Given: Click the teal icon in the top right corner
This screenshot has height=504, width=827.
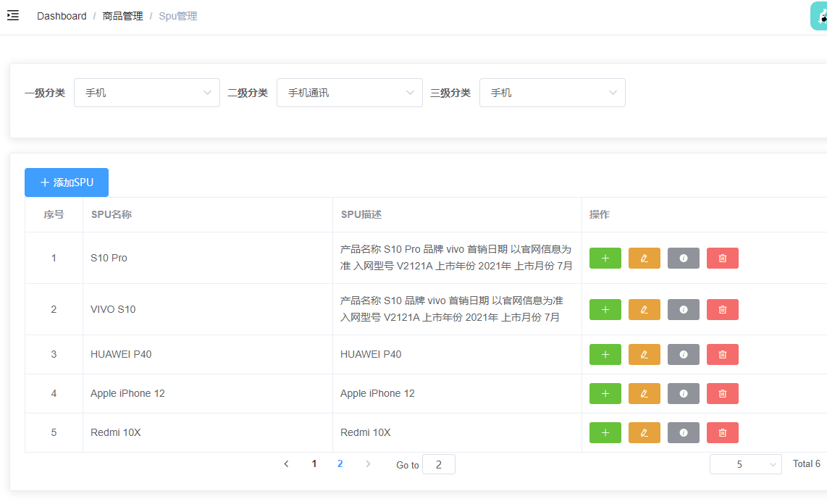Looking at the screenshot, I should (x=820, y=15).
